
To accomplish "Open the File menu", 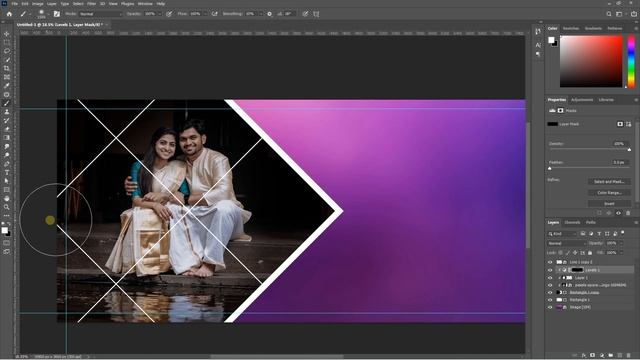I will [15, 4].
